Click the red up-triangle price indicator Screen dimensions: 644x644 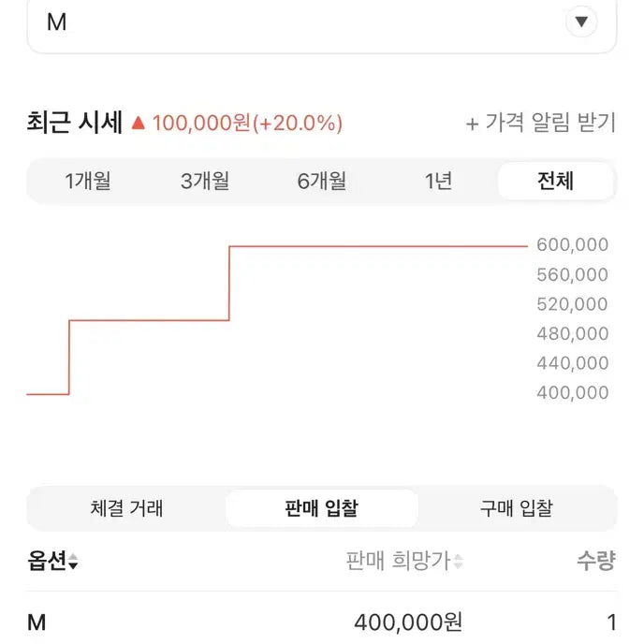click(x=139, y=123)
